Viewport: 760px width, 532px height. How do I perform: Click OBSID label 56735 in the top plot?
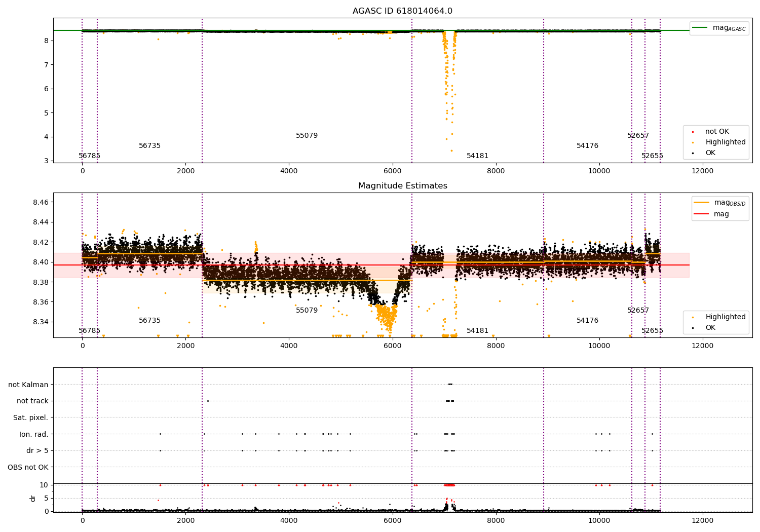[x=150, y=146]
